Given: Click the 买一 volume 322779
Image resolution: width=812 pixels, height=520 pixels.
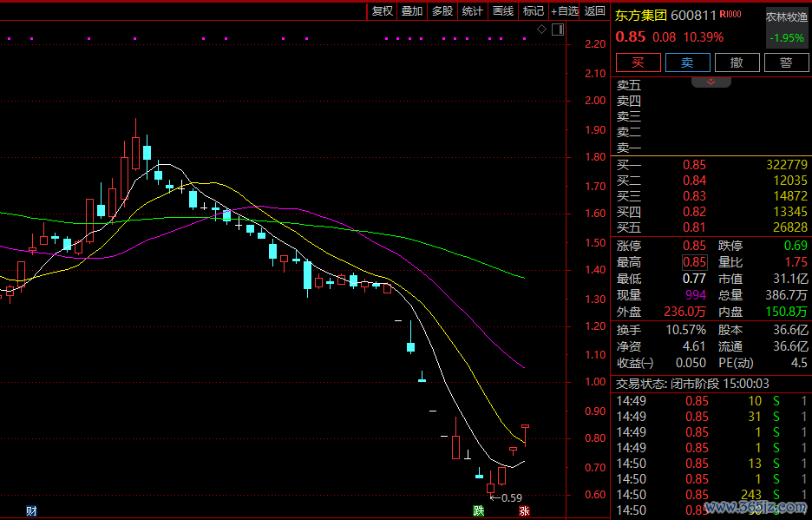Looking at the screenshot, I should click(787, 165).
